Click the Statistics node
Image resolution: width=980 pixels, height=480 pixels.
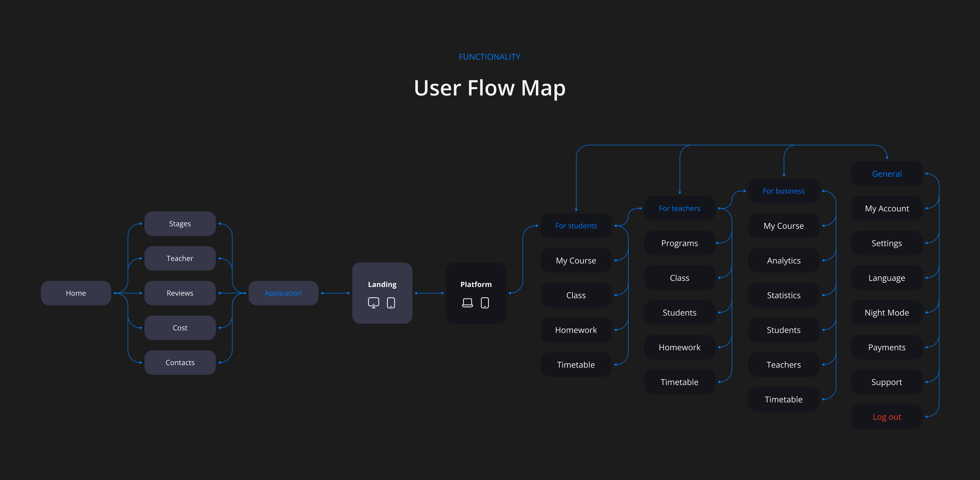[x=784, y=295]
